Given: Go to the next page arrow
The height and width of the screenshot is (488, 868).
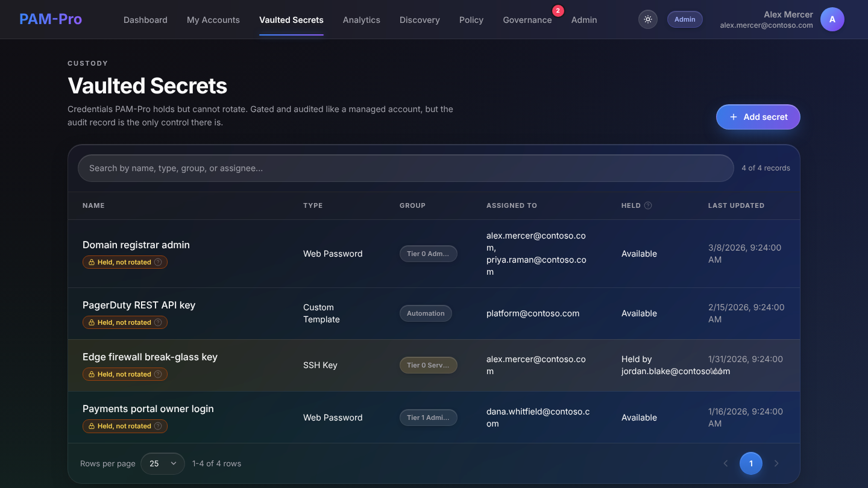Looking at the screenshot, I should coord(776,463).
